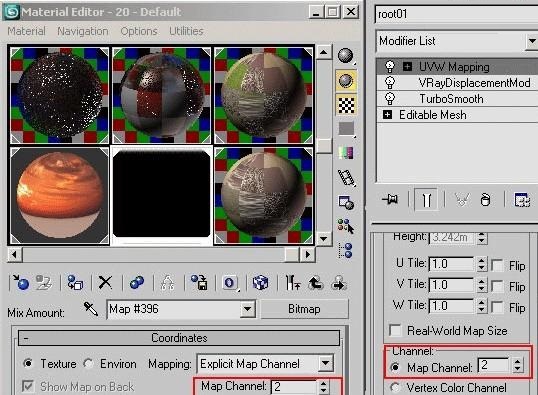Click Make Preview filmstrip icon
This screenshot has height=395, width=538.
tap(346, 177)
